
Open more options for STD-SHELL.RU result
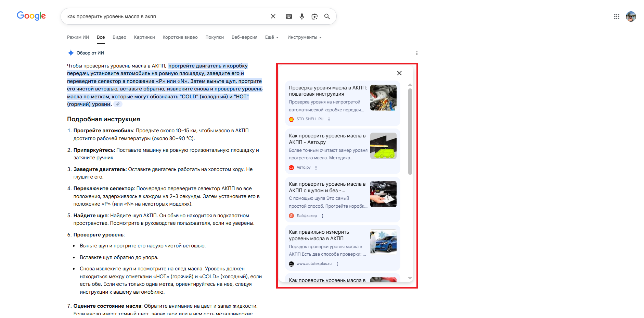(329, 119)
